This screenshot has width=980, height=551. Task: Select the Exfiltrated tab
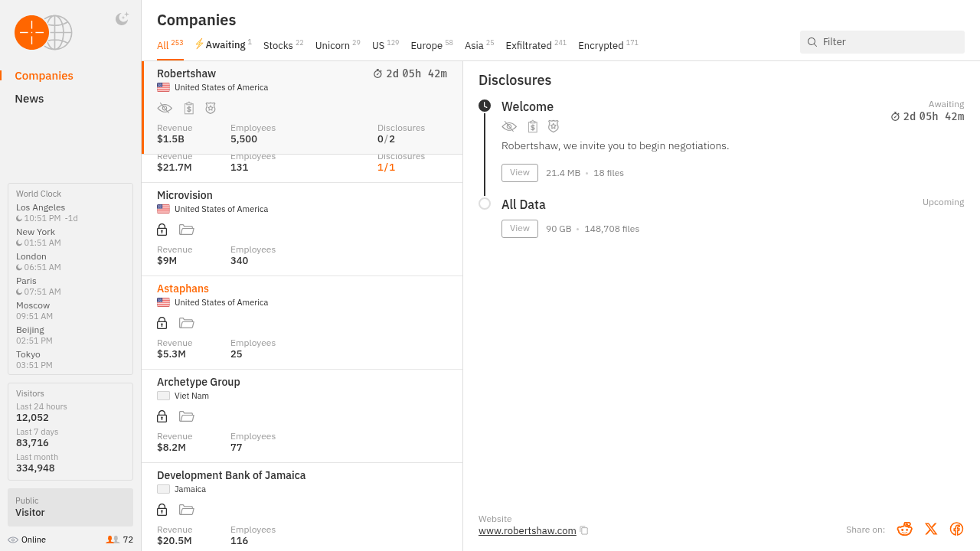(x=536, y=45)
